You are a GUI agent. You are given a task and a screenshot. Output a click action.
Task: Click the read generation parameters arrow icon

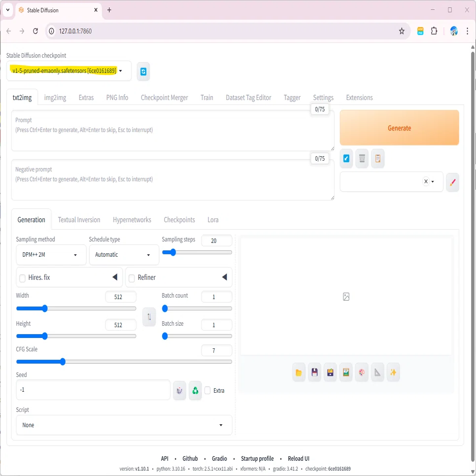point(346,159)
